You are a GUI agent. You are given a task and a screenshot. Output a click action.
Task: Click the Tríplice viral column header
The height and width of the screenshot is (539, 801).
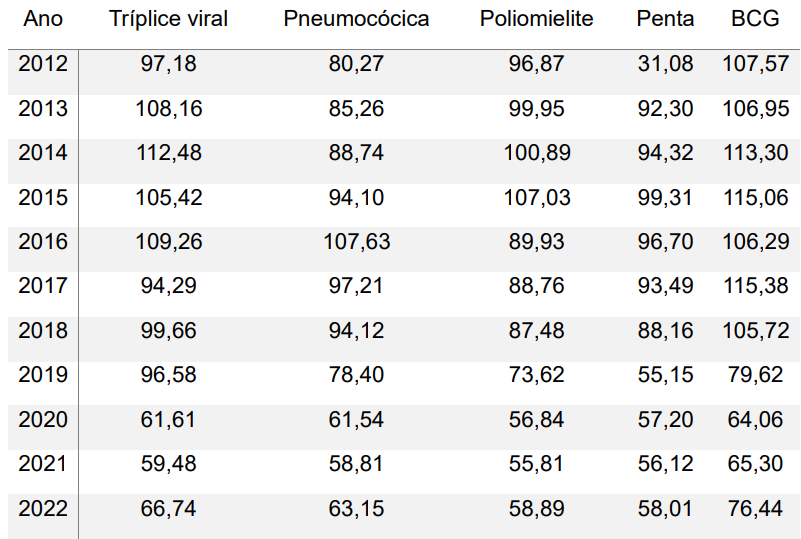(x=169, y=20)
